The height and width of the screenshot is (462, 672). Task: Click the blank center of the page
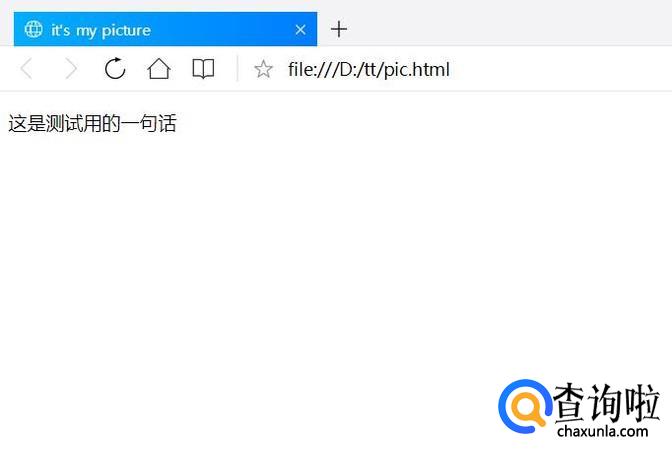[x=336, y=257]
